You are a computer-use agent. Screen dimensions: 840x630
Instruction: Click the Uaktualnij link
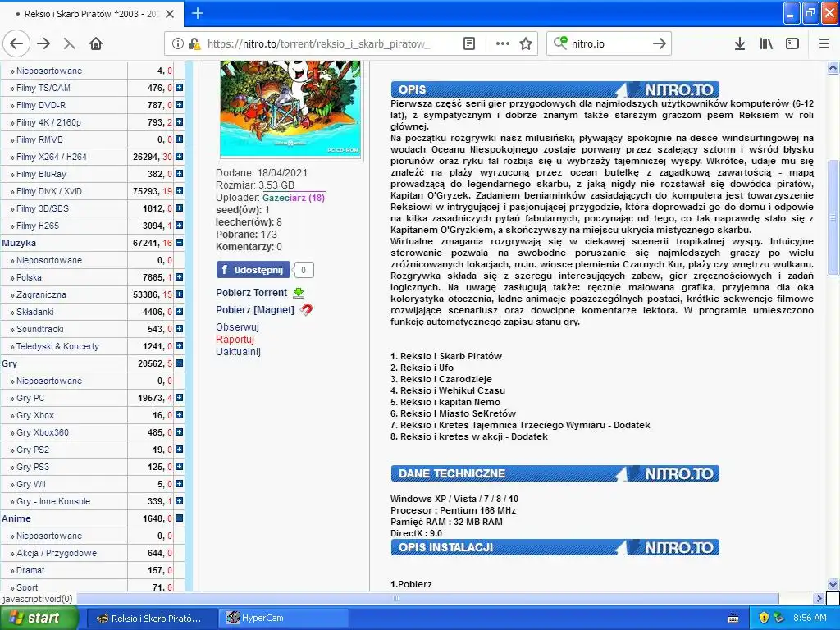click(x=238, y=351)
